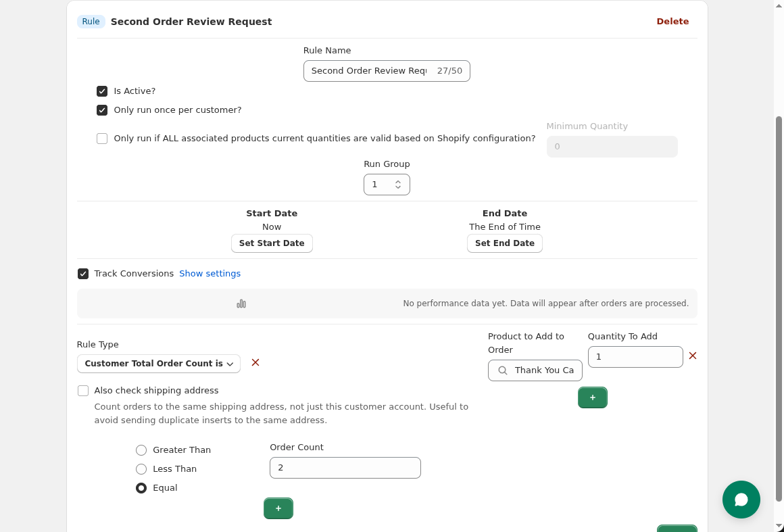
Task: Enable Also check shipping address
Action: point(83,391)
